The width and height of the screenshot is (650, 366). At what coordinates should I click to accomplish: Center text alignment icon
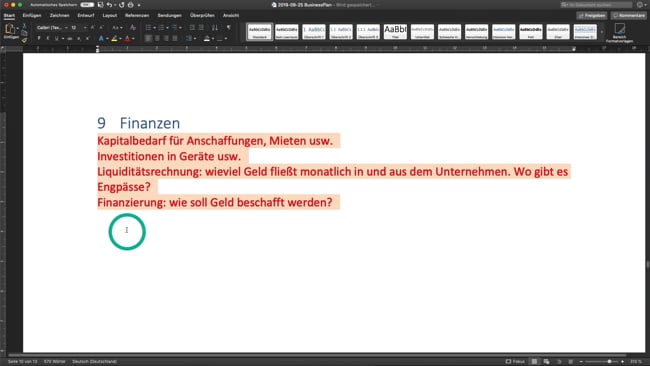pos(157,39)
